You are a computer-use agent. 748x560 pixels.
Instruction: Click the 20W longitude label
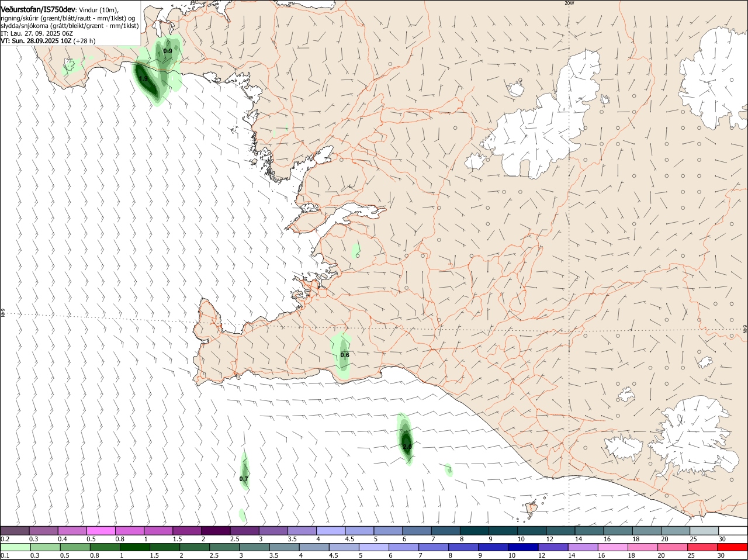[x=569, y=3]
